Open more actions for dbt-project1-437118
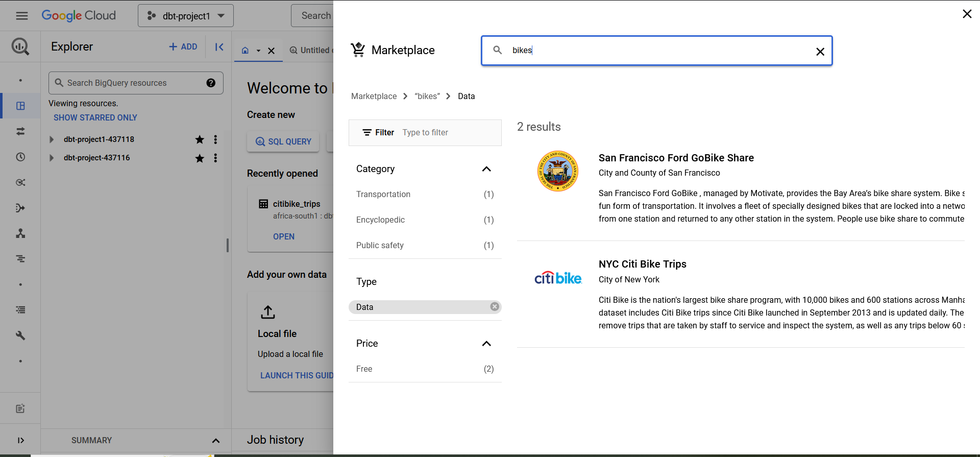Screen dimensions: 980x457 pos(215,139)
